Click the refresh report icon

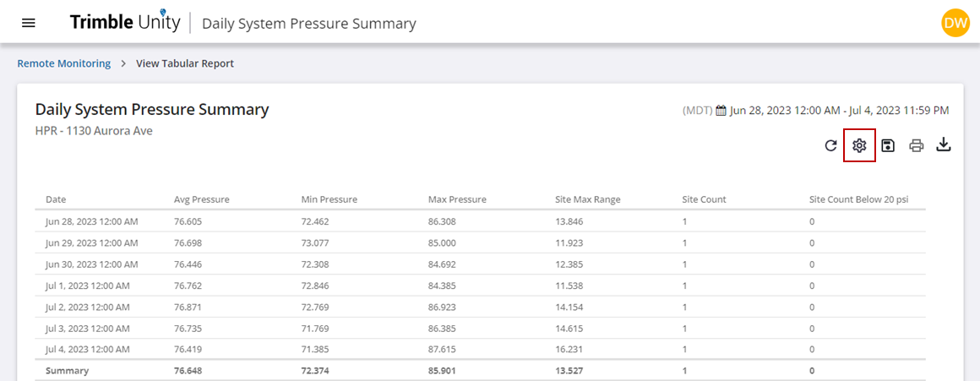(830, 146)
